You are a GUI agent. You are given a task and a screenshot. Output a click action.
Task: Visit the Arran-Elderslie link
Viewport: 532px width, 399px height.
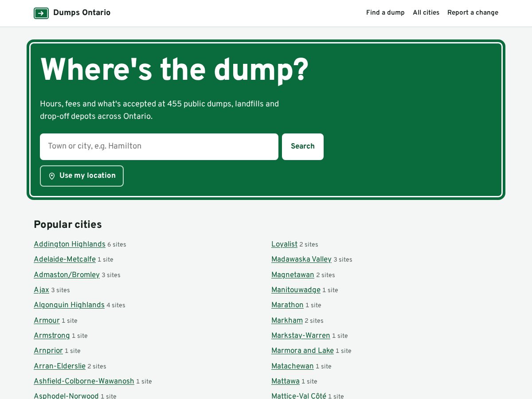(59, 366)
